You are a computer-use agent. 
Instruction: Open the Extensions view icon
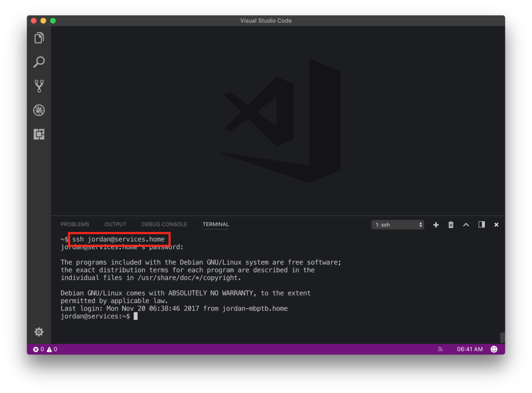click(x=39, y=134)
